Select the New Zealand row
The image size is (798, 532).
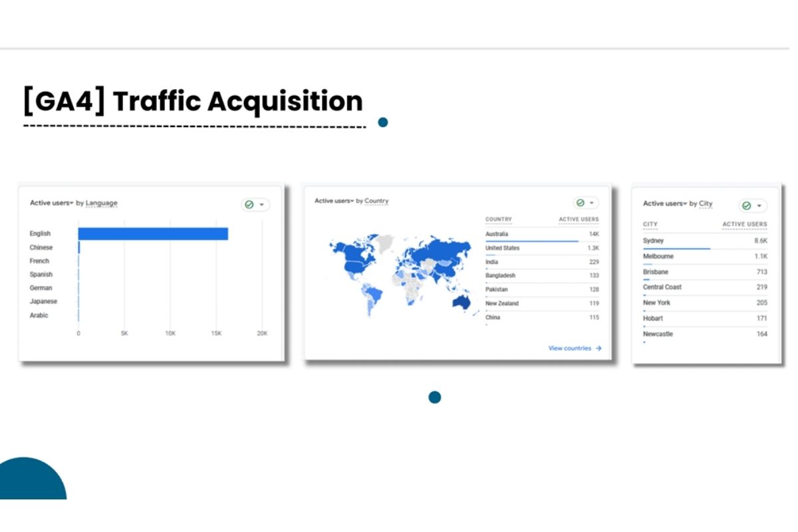[542, 304]
